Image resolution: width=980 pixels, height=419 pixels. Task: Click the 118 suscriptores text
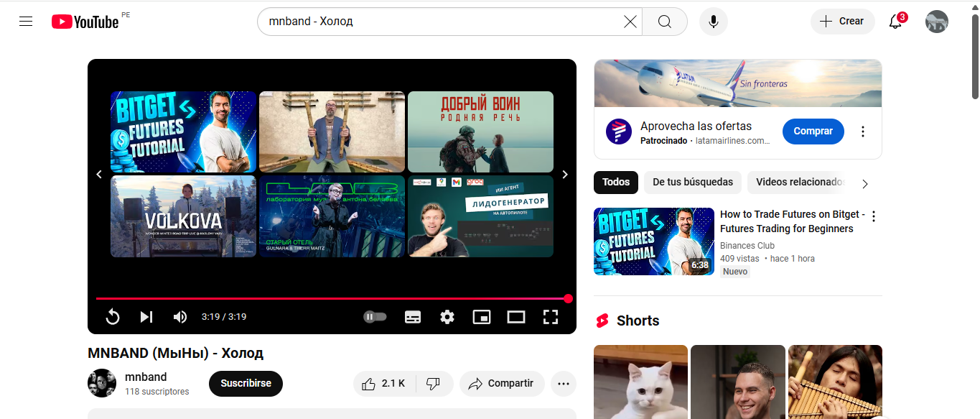[x=157, y=392]
